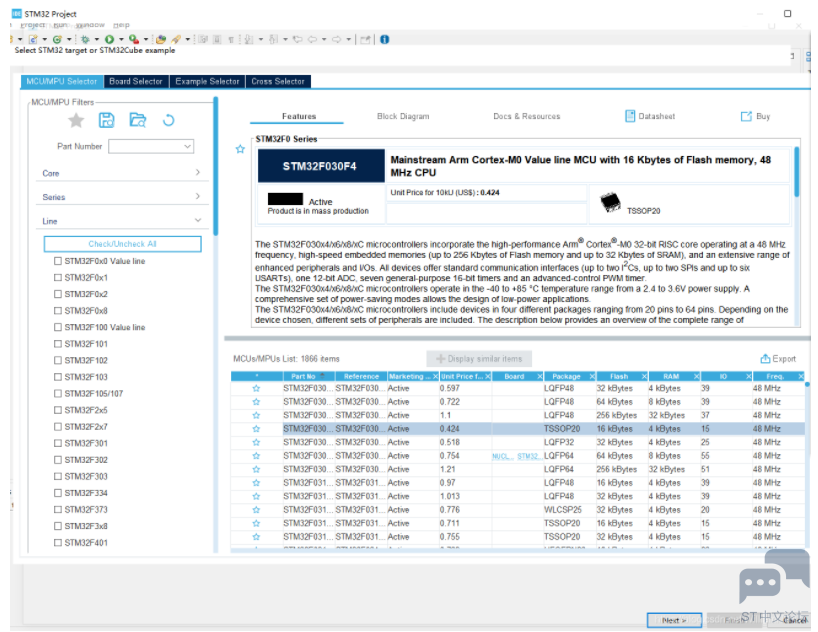Viewport: 818px width, 632px height.
Task: Open the Datasheet link
Action: [650, 116]
